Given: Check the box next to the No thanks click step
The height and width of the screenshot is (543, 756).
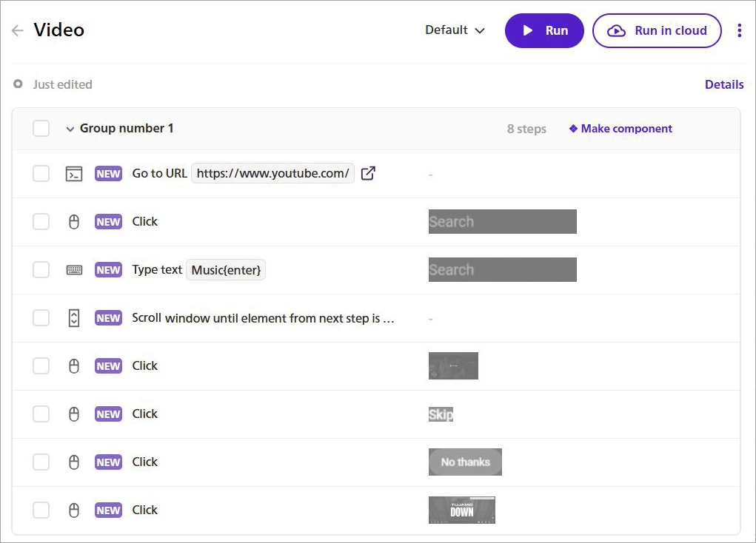Looking at the screenshot, I should pyautogui.click(x=41, y=462).
